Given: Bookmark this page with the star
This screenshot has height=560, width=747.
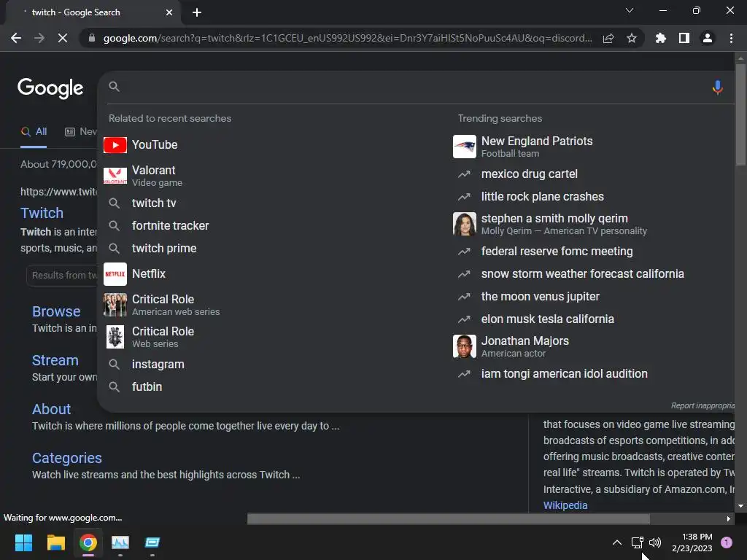Looking at the screenshot, I should pos(632,38).
